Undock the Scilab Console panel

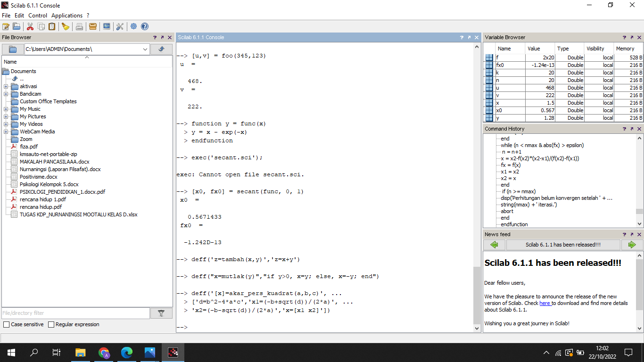[x=470, y=37]
